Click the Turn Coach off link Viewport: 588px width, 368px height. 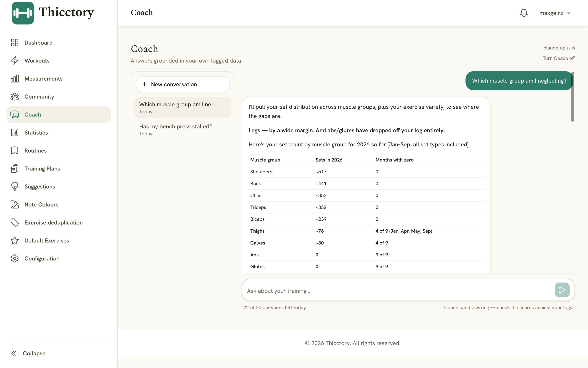click(x=559, y=58)
